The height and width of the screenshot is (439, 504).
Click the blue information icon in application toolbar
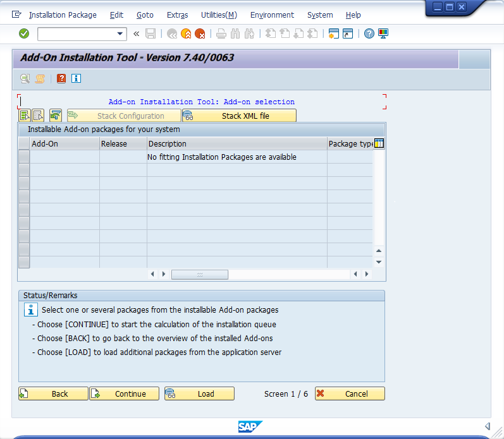(x=76, y=78)
